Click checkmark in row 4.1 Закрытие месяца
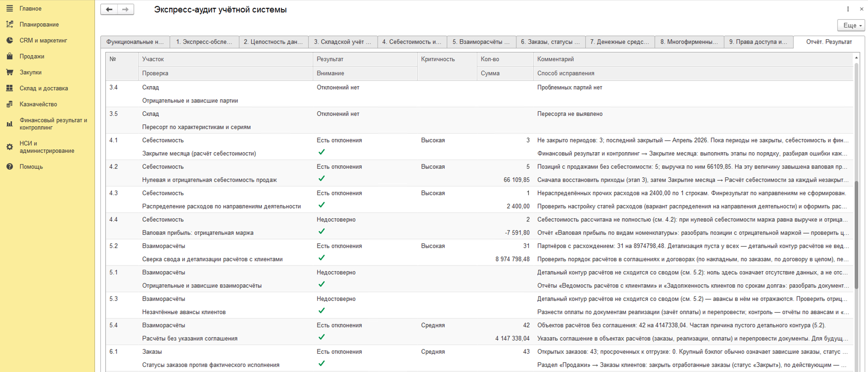The height and width of the screenshot is (372, 868). tap(321, 152)
